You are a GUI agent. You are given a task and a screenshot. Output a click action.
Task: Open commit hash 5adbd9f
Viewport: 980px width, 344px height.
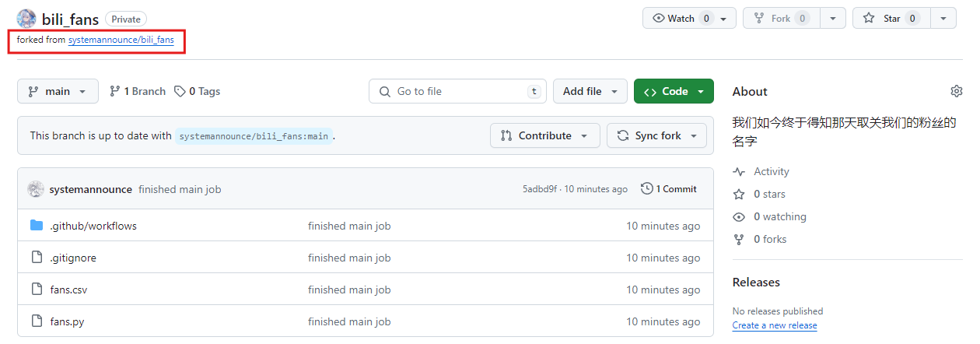pos(540,189)
